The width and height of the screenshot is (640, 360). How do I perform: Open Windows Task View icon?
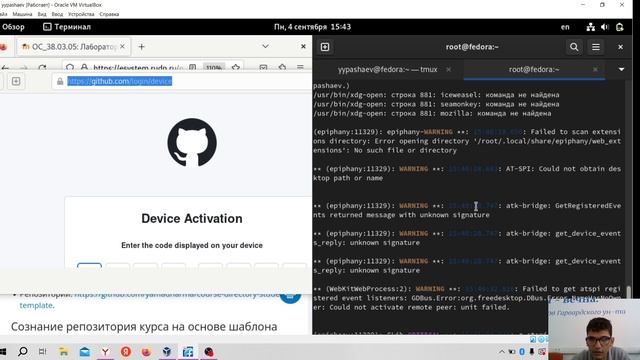(x=42, y=351)
